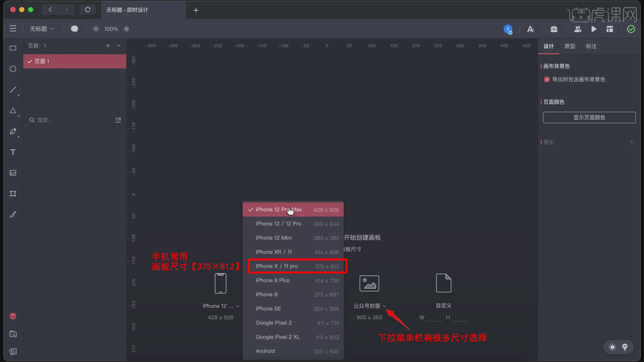Click the custom width W field
Screen dimensions: 644x362
(434, 317)
